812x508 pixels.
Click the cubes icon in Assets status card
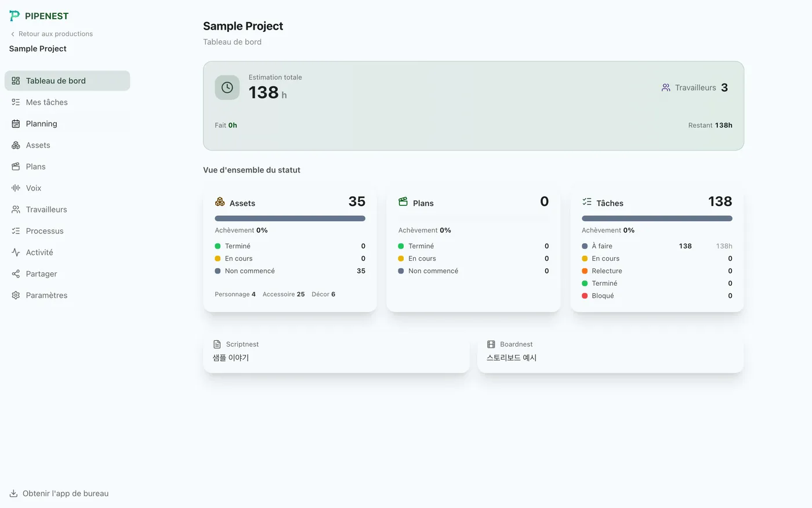[220, 202]
